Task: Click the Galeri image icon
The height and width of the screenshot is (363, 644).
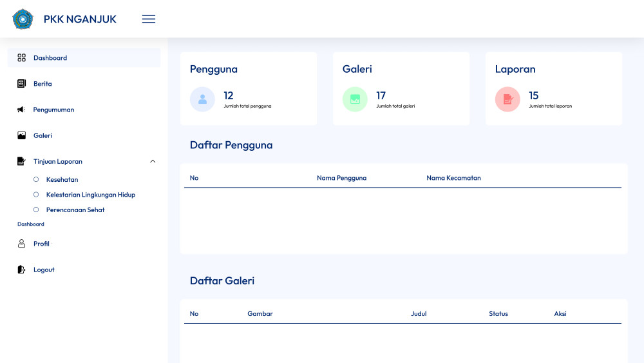Action: 22,135
